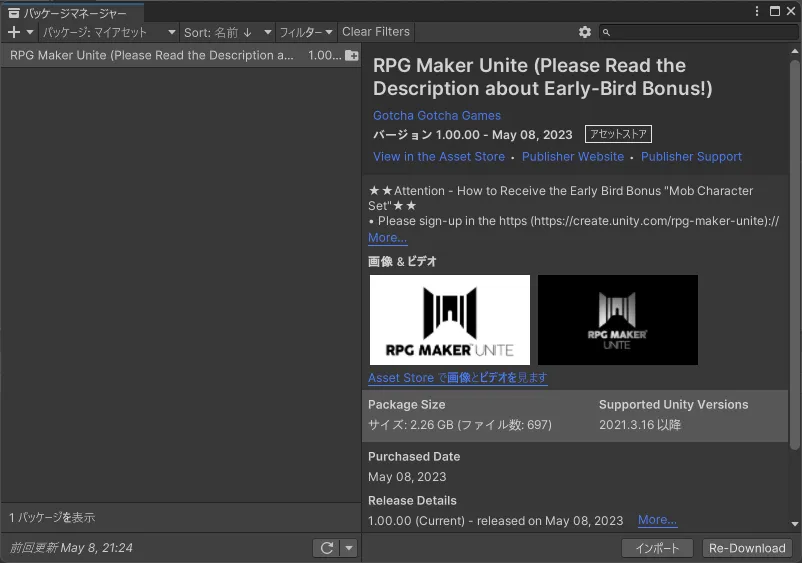Select RPG Maker Unite package in list

pyautogui.click(x=150, y=56)
